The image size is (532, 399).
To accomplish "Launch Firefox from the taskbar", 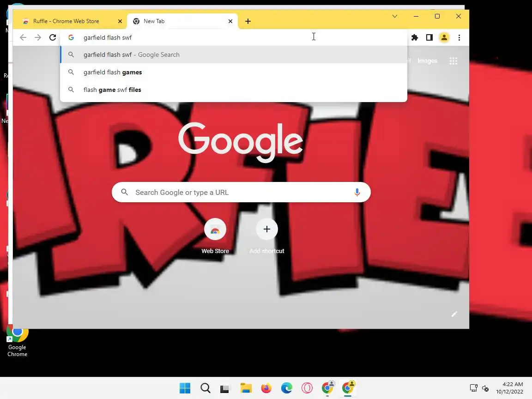I will [x=266, y=388].
